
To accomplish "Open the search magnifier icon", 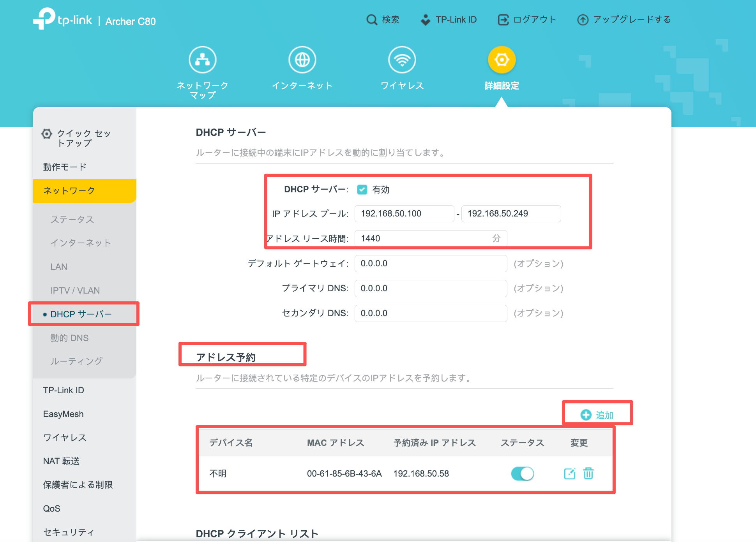I will coord(372,20).
